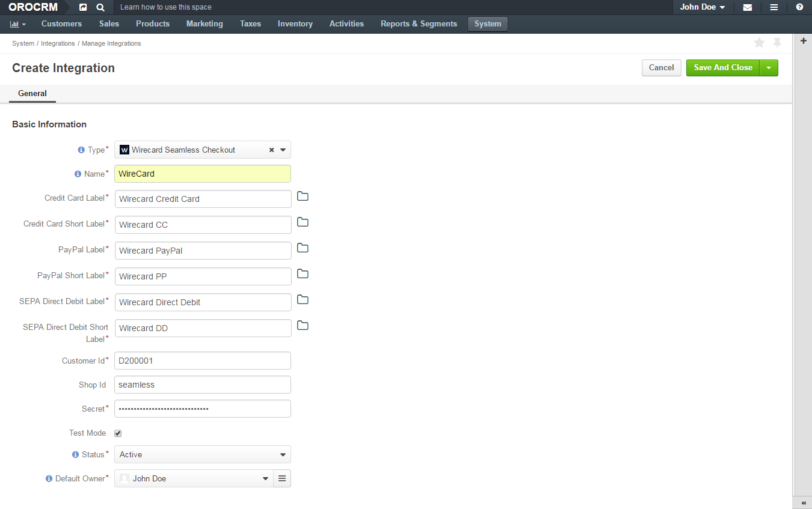Click the Basic Information section heading
Viewport: 812px width, 509px height.
click(x=49, y=124)
